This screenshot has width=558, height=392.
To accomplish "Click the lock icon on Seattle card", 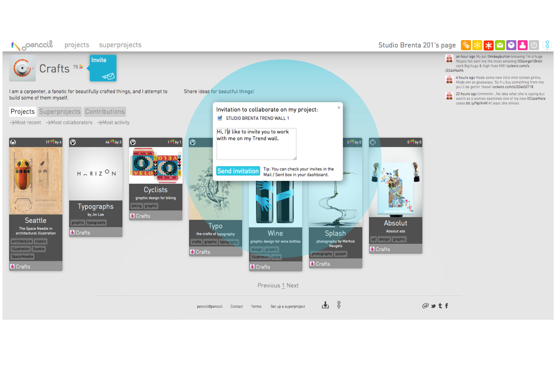I will 13,142.
